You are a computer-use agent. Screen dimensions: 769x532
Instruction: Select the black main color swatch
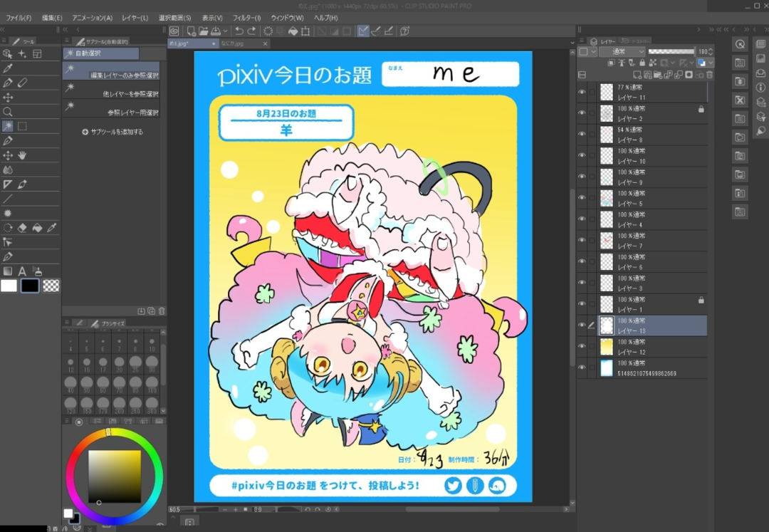click(30, 286)
